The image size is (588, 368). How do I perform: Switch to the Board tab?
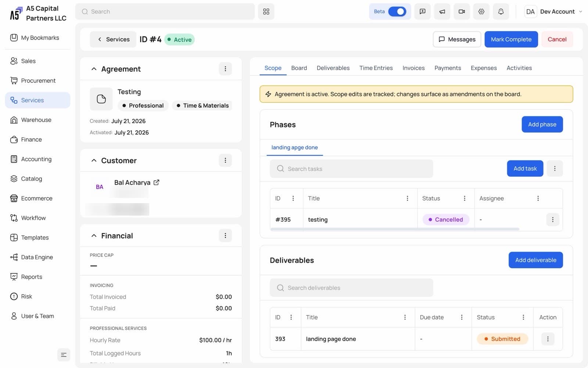(x=299, y=68)
